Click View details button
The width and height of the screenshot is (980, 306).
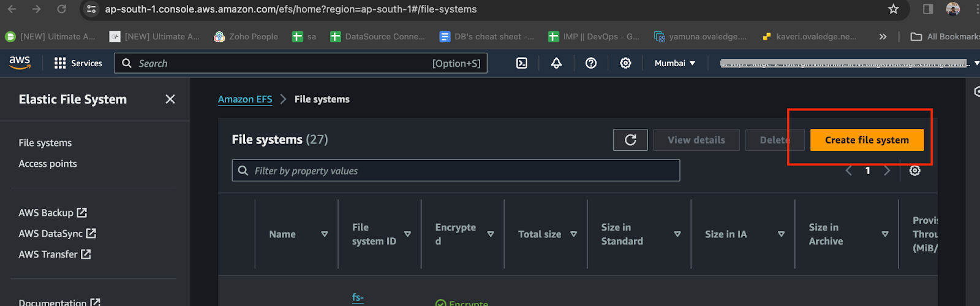(x=696, y=140)
